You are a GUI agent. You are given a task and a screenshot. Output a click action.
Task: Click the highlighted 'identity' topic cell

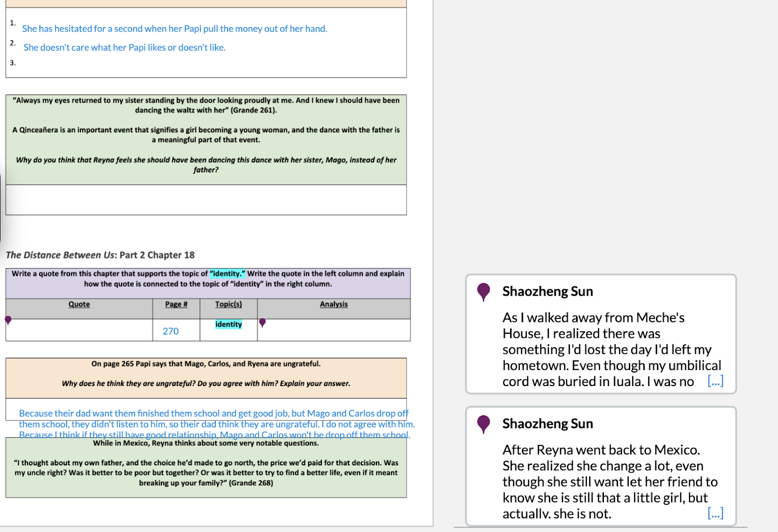pyautogui.click(x=229, y=324)
